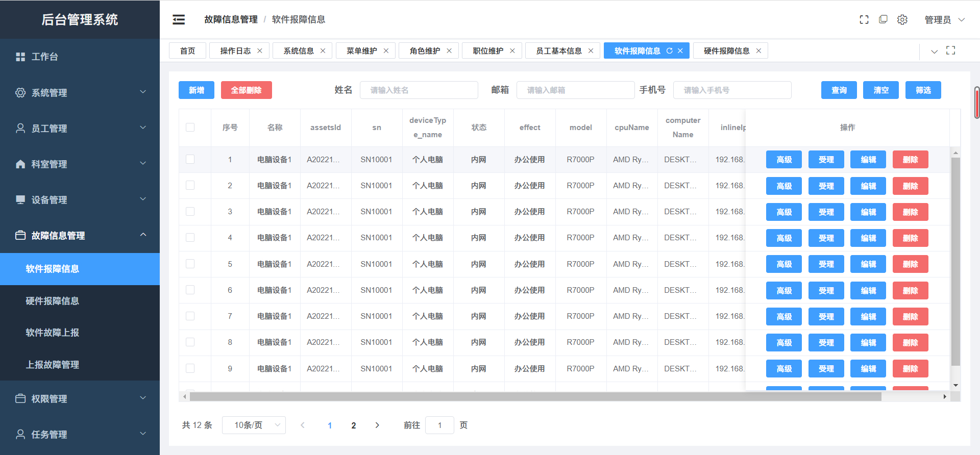Open settings gear in the header

(902, 19)
